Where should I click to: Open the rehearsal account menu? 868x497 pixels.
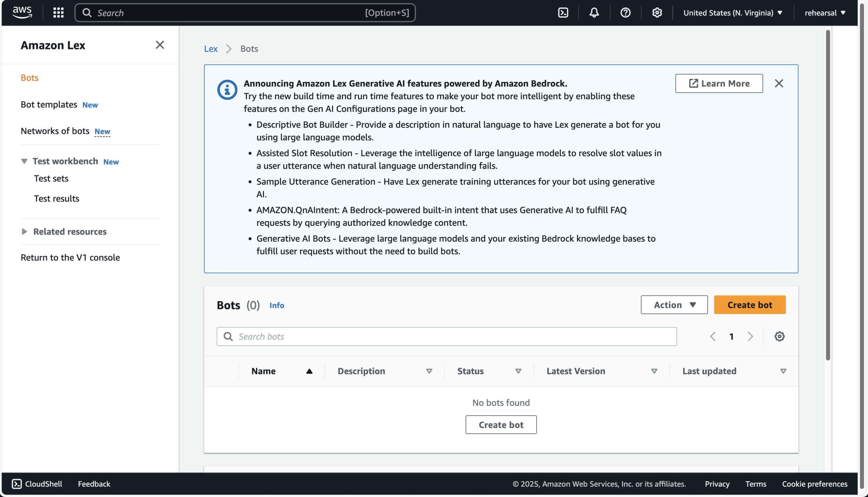(825, 13)
